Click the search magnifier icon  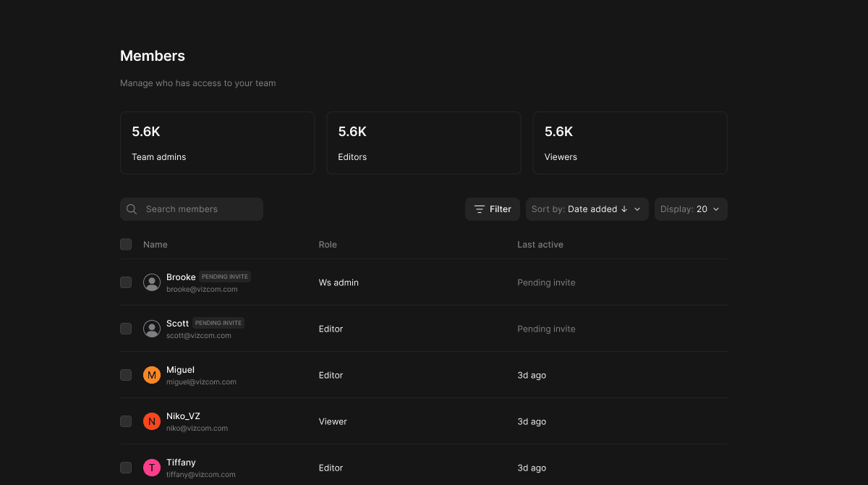point(132,209)
